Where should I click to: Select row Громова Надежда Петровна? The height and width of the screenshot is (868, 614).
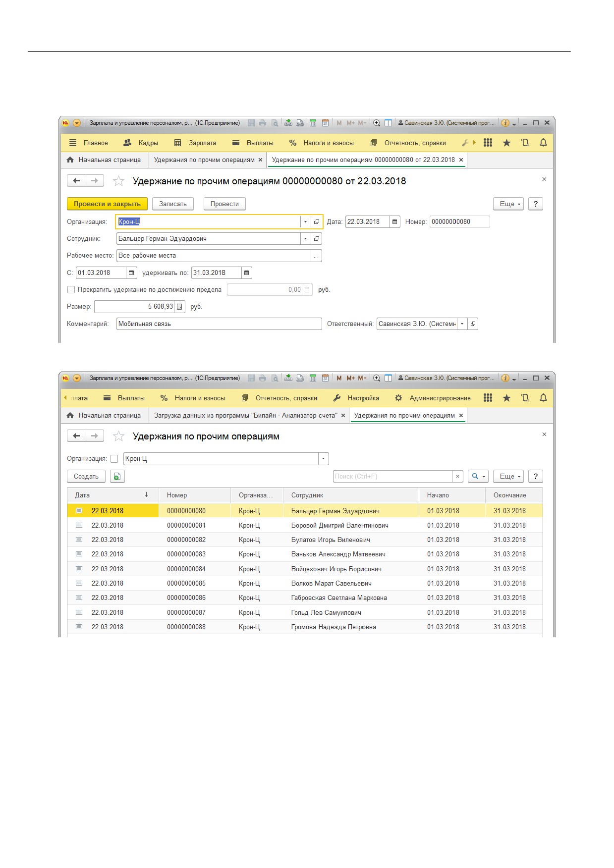point(305,627)
